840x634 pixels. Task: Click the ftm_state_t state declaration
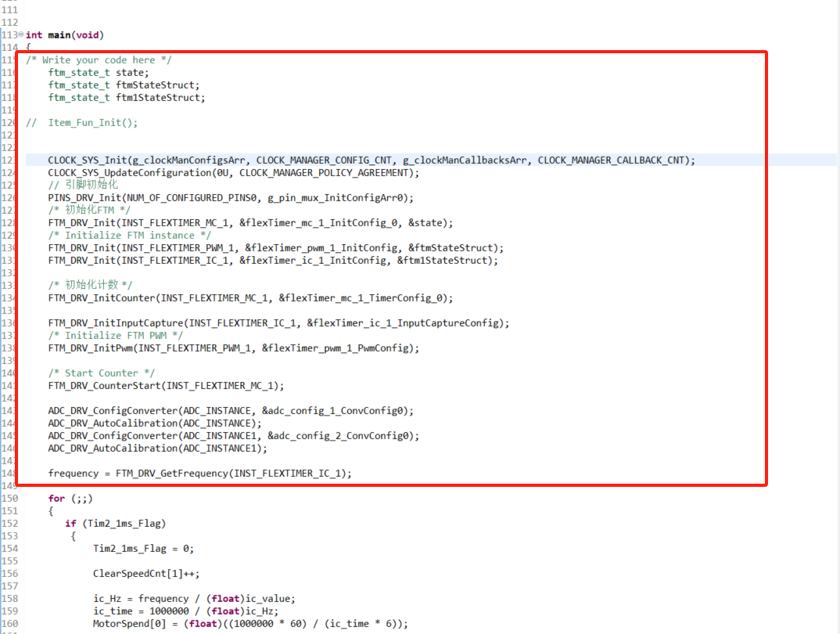[x=96, y=72]
